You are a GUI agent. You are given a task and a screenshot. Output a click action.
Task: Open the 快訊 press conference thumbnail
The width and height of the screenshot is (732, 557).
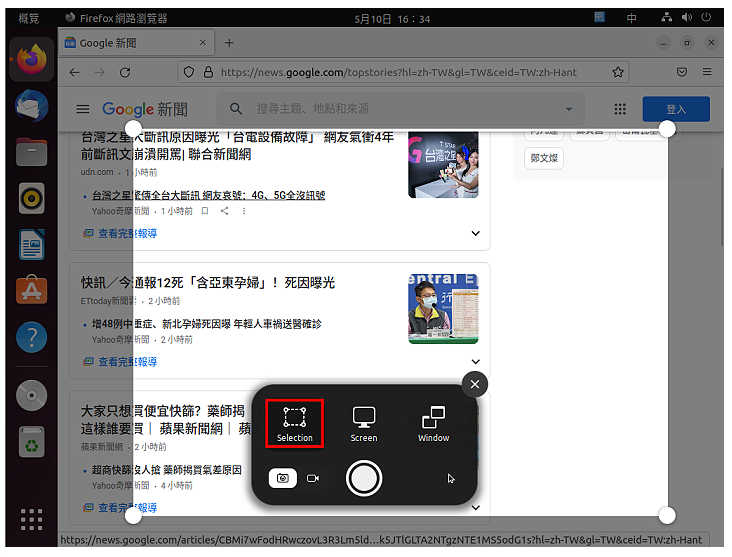coord(443,309)
